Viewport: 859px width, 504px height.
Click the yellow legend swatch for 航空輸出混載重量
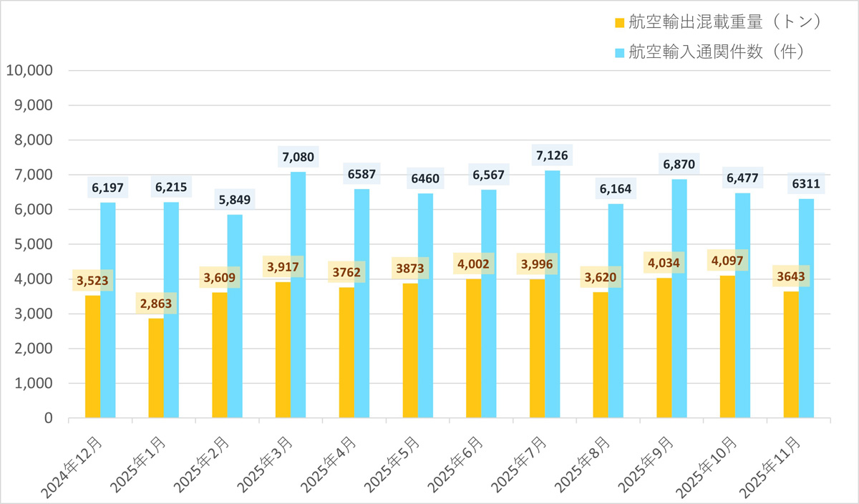pos(620,23)
